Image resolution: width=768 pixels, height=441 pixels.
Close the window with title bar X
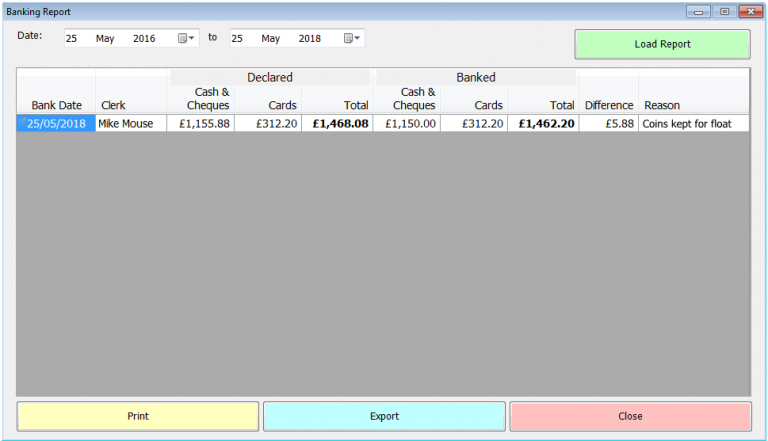click(x=751, y=12)
